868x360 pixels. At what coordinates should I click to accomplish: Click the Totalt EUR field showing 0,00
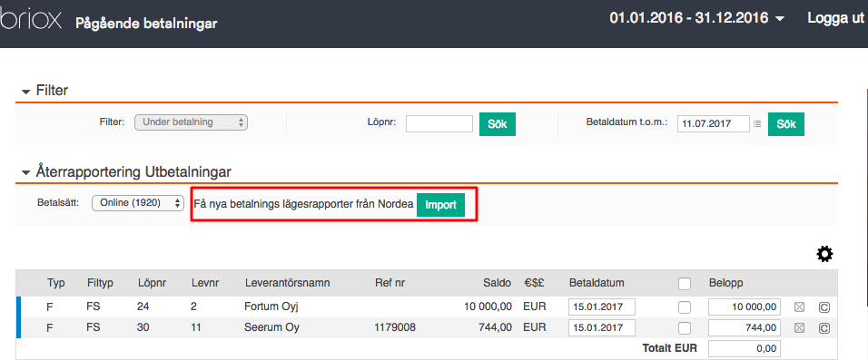click(745, 349)
